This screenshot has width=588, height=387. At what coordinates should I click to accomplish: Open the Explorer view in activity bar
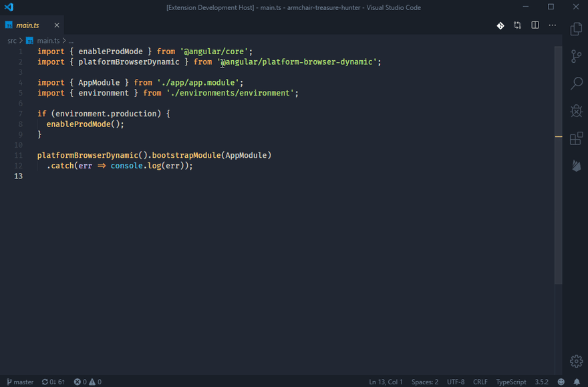coord(576,29)
